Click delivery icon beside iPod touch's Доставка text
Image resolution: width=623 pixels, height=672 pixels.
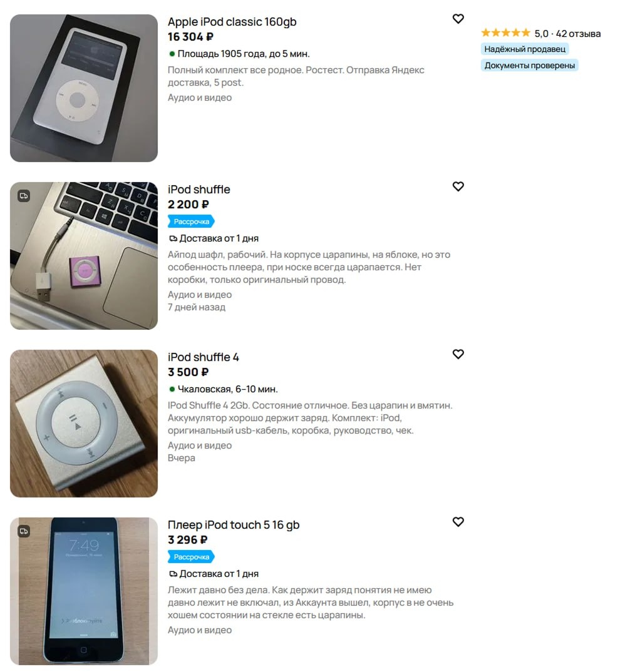173,574
